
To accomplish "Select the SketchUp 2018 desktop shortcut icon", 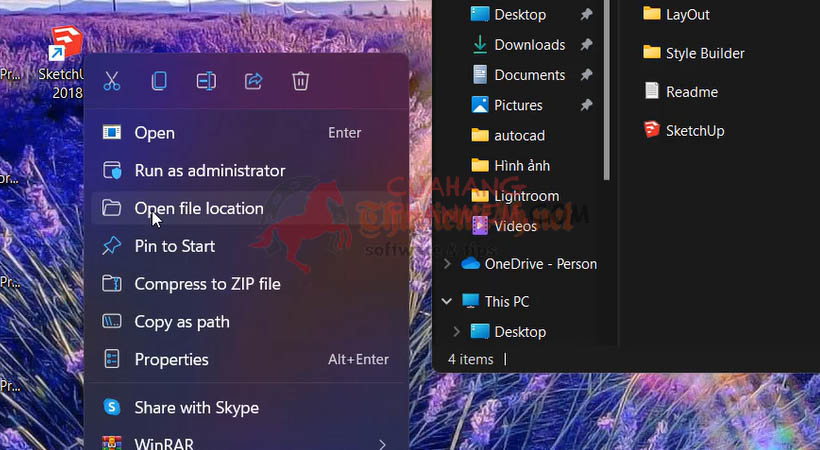I will [66, 43].
